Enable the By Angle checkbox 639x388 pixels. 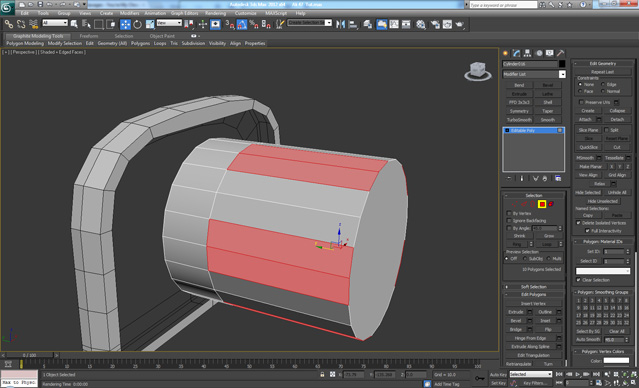(x=509, y=228)
